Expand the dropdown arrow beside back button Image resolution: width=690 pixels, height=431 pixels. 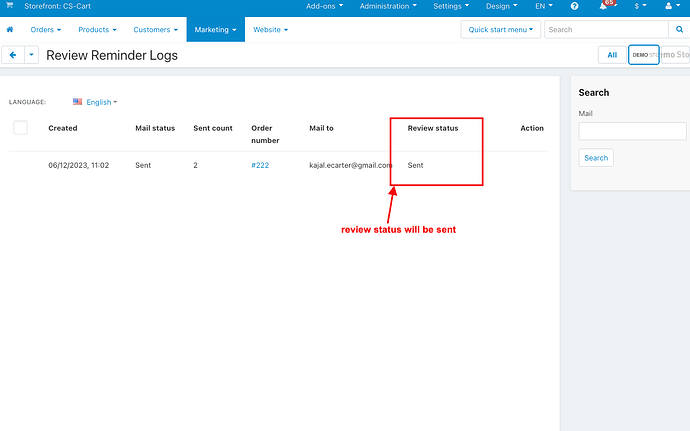pyautogui.click(x=31, y=55)
